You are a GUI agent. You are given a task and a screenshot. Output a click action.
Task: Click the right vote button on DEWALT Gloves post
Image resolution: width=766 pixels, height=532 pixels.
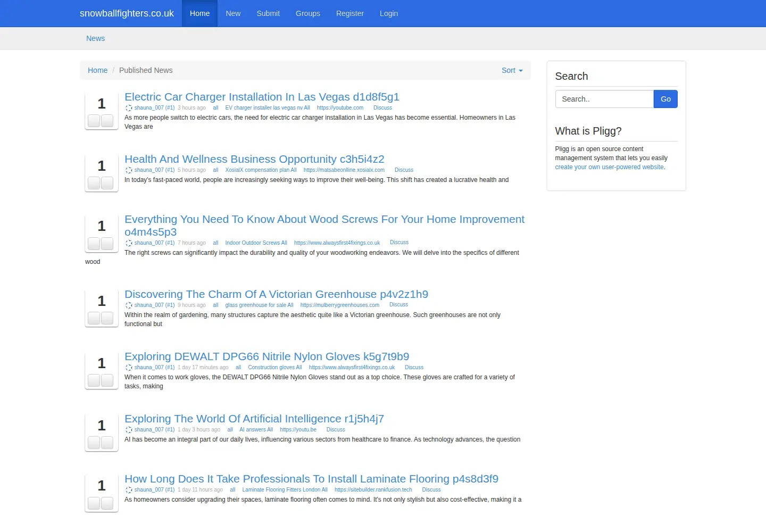tap(107, 380)
